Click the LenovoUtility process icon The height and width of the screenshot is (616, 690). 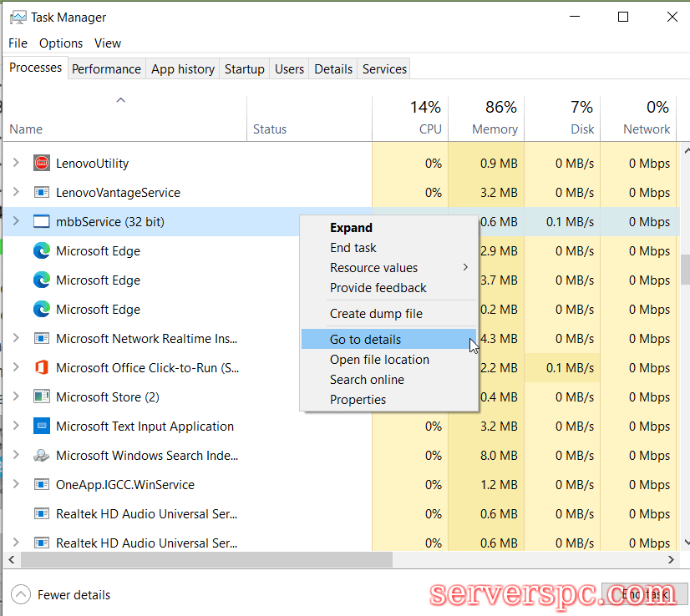pyautogui.click(x=42, y=164)
